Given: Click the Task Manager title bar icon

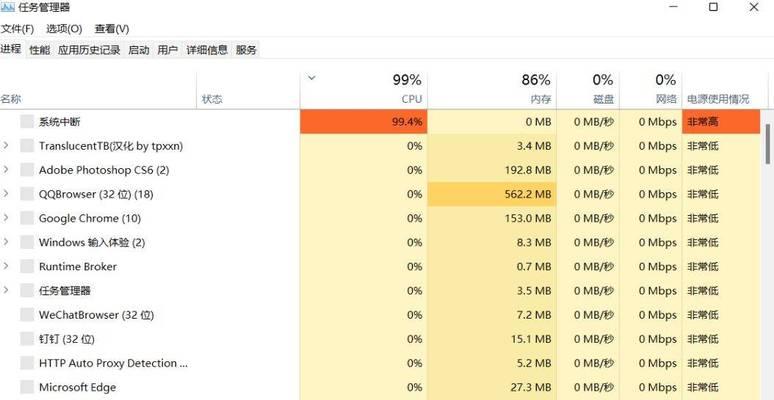Looking at the screenshot, I should [7, 7].
